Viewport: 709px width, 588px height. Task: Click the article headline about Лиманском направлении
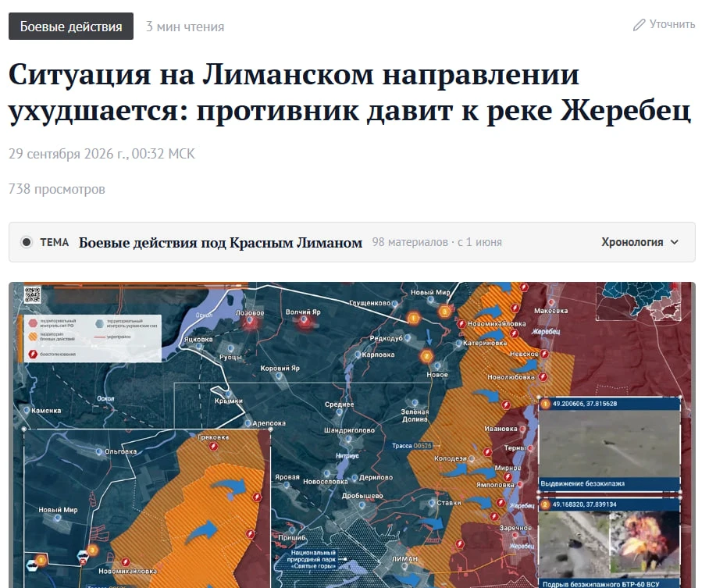pos(350,92)
